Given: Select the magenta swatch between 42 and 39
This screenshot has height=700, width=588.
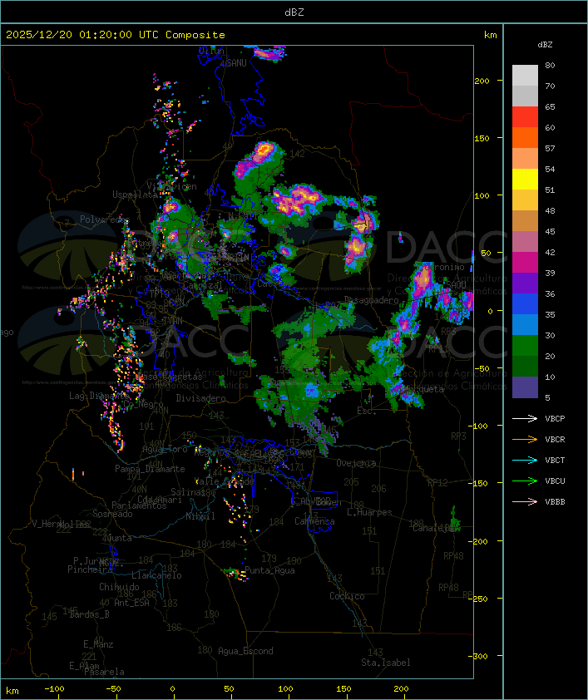Looking at the screenshot, I should click(x=525, y=263).
